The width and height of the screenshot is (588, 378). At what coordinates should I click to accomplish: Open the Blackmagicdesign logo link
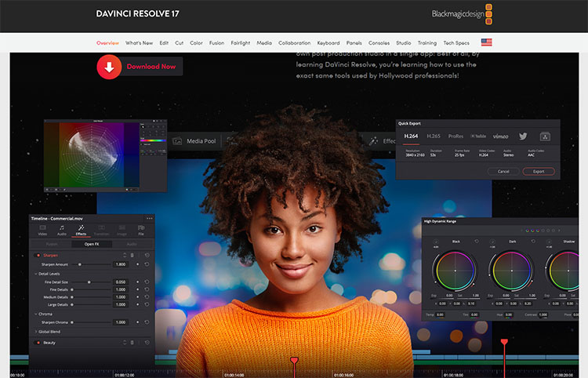point(462,14)
